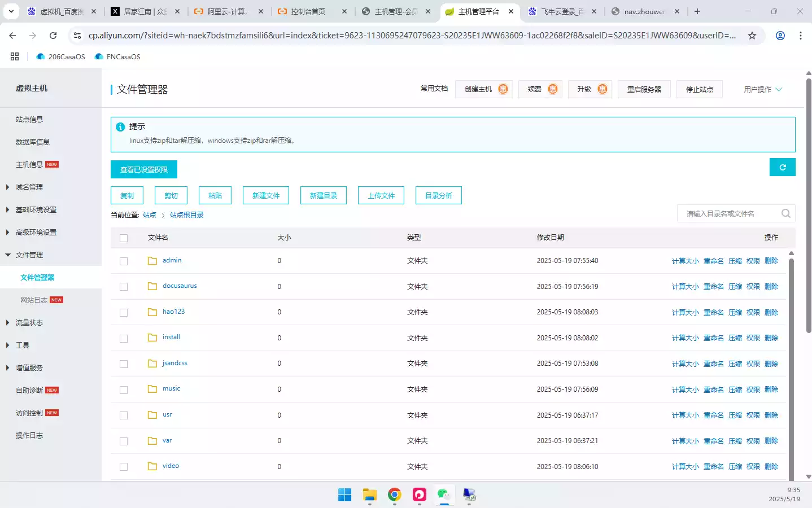Open the admin folder icon
Viewport: 812px width, 508px height.
coord(152,261)
